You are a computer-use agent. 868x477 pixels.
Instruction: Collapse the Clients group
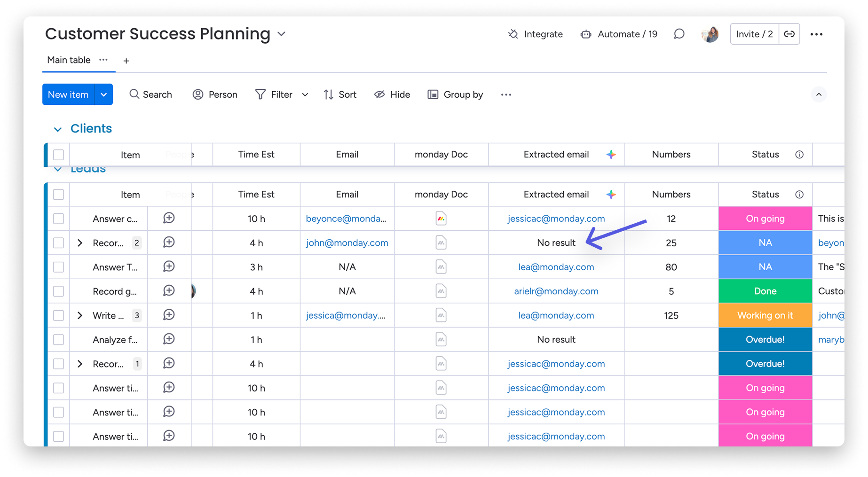[x=57, y=129]
